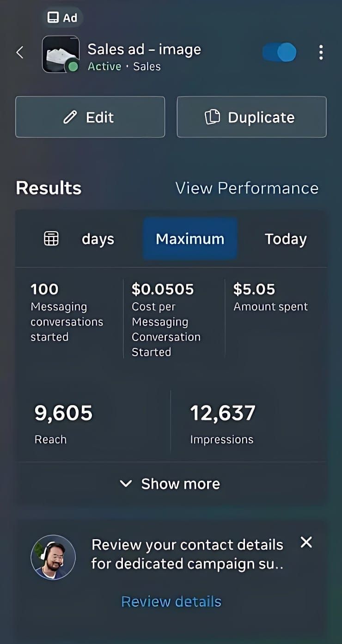The width and height of the screenshot is (342, 644).
Task: Click the Show more chevron arrow
Action: coord(126,484)
